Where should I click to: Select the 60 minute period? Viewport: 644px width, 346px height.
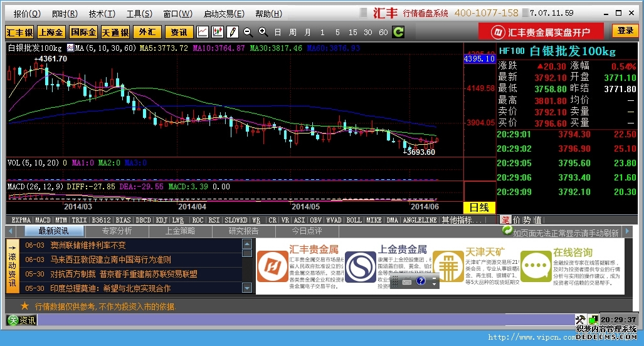click(383, 32)
